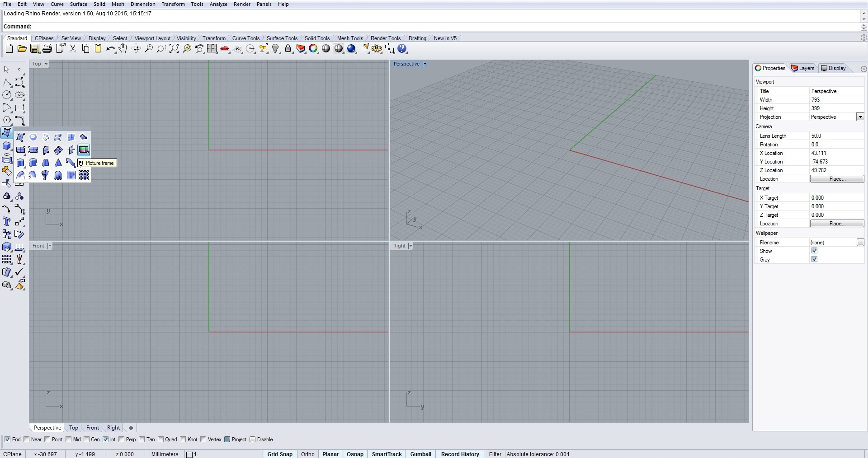
Task: Click the Camera Location Place button
Action: pyautogui.click(x=837, y=179)
